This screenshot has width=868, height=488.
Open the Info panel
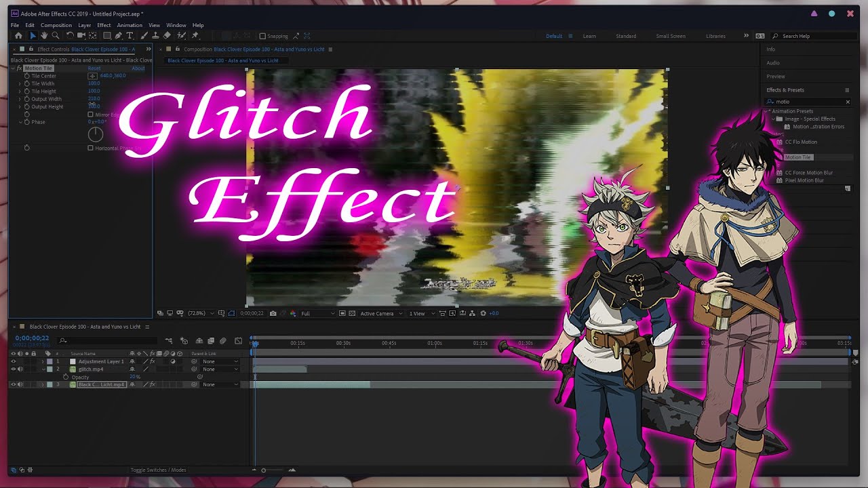click(x=771, y=49)
